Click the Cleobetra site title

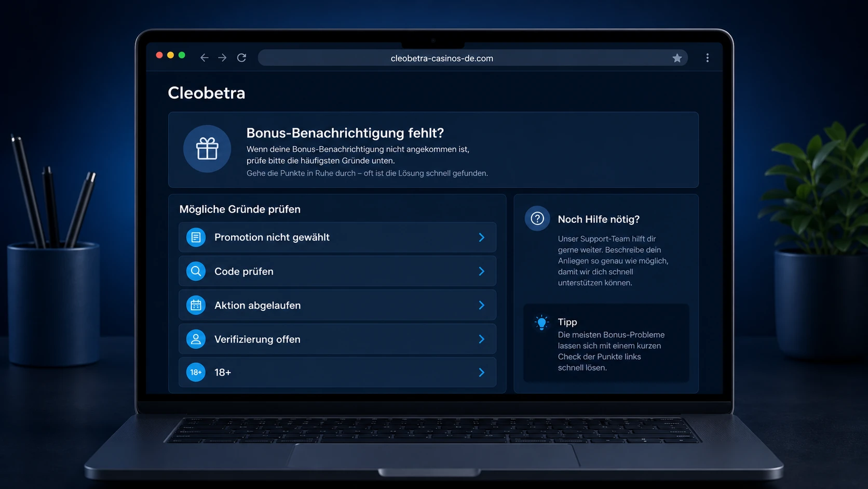[x=206, y=93]
